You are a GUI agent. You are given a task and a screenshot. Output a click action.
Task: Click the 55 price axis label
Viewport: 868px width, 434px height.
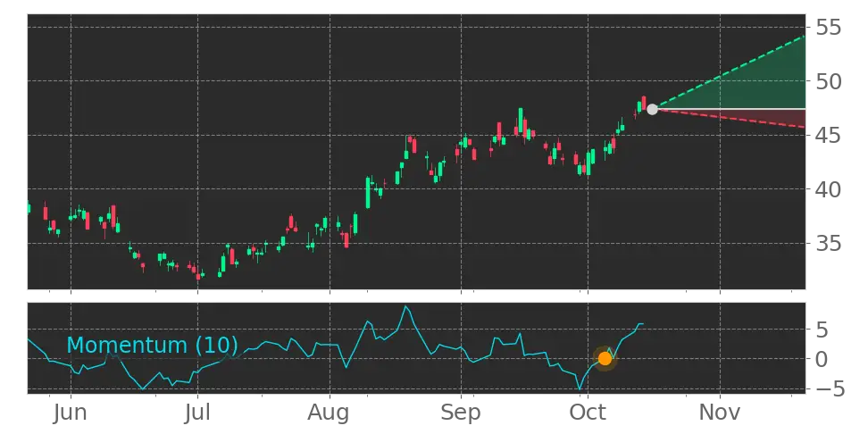[x=829, y=27]
